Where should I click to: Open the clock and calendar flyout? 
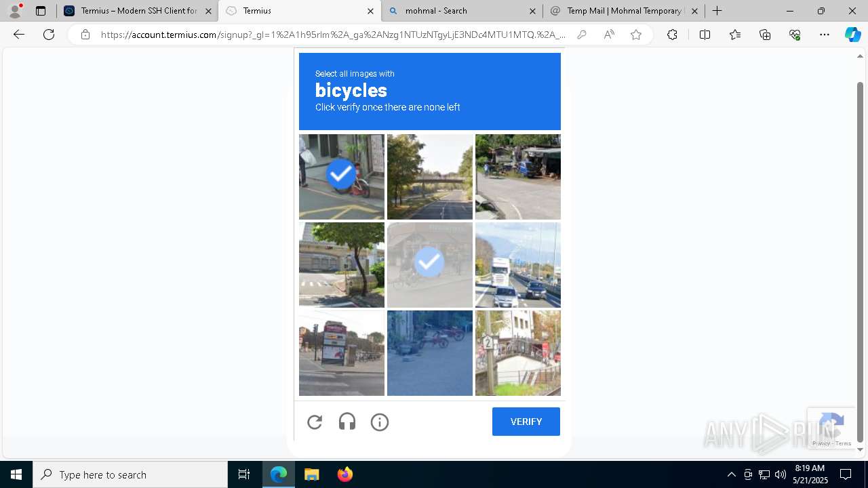[x=810, y=474]
